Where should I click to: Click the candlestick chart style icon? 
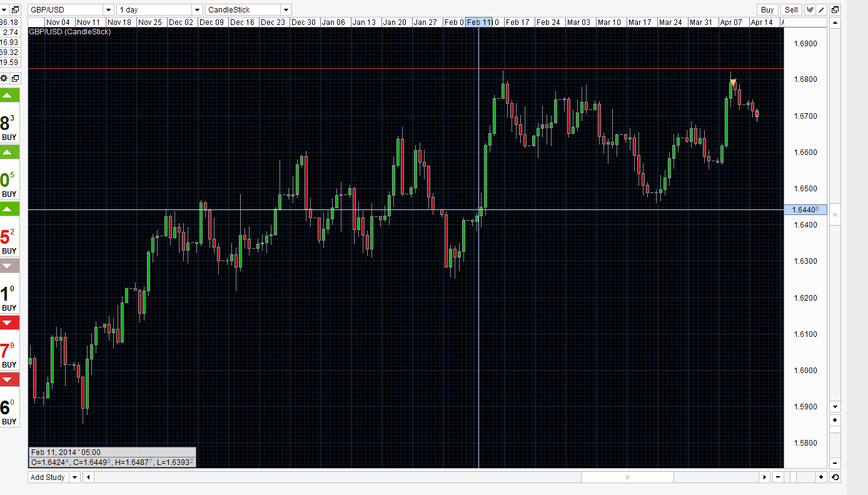point(811,9)
